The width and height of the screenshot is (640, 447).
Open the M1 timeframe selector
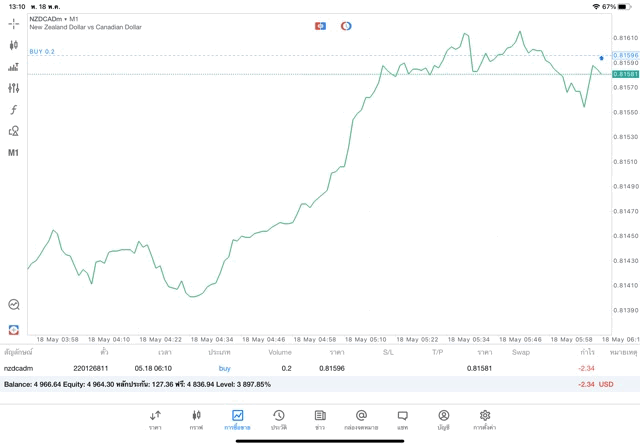point(13,153)
